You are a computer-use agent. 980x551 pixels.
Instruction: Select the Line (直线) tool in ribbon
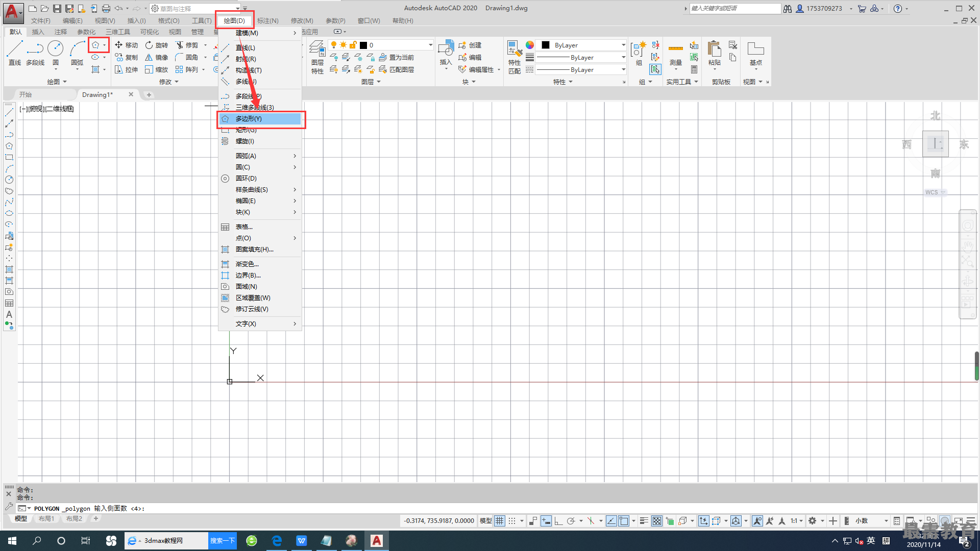[x=14, y=53]
